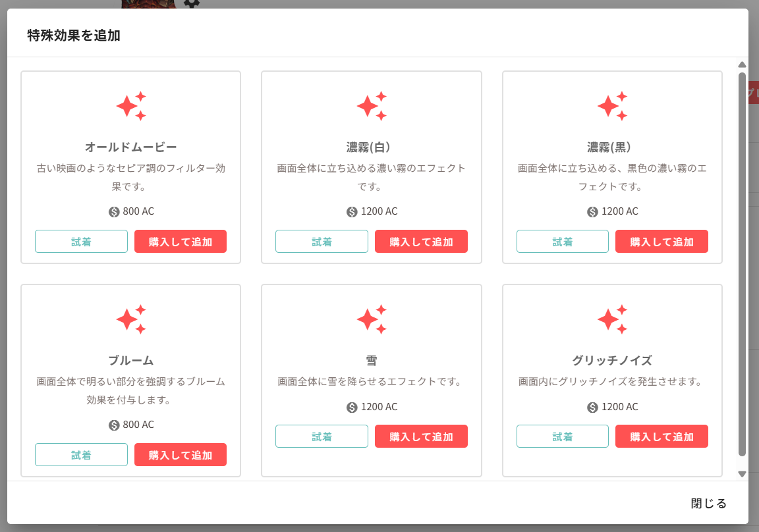Screen dimensions: 759x532
Task: Try on the 濃霧(白) effect
Action: (322, 242)
